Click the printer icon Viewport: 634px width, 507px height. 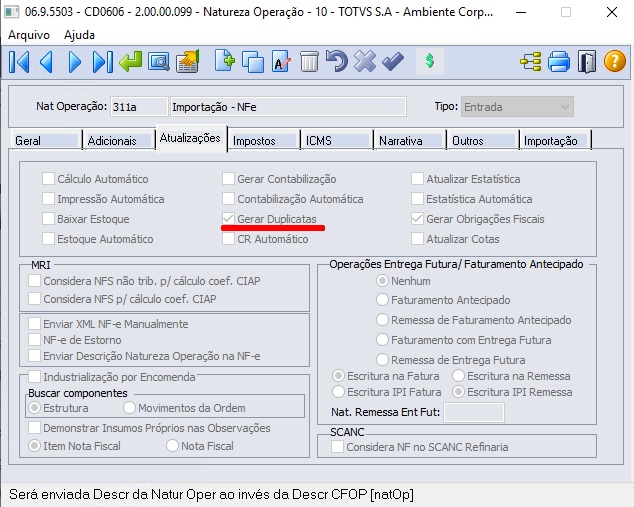point(559,62)
